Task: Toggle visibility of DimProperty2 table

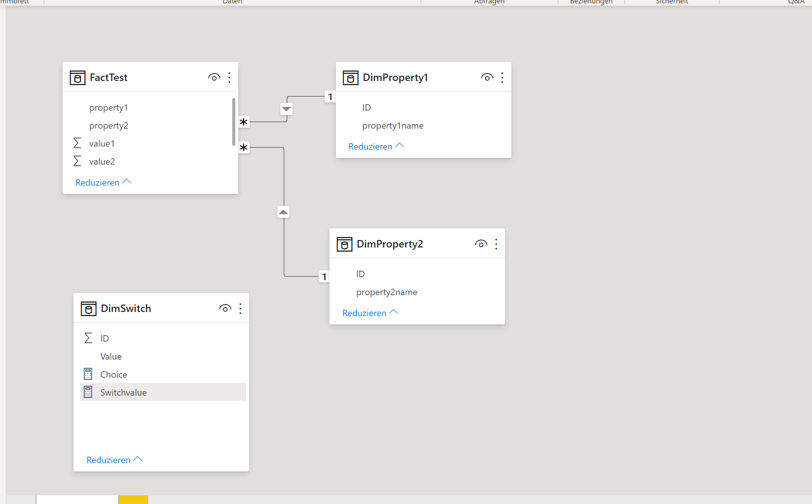Action: pos(481,244)
